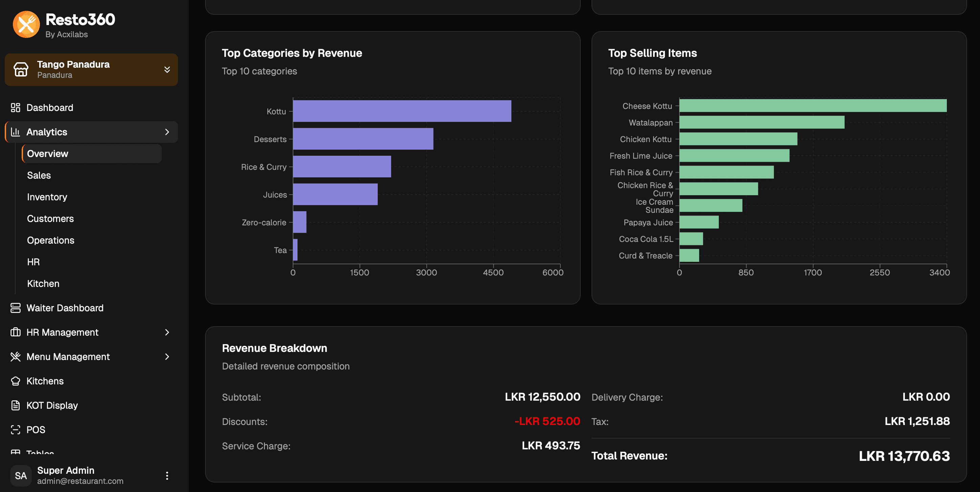Click the Resto360 fork-and-spoon logo icon
Screen dimensions: 980x492
click(25, 24)
